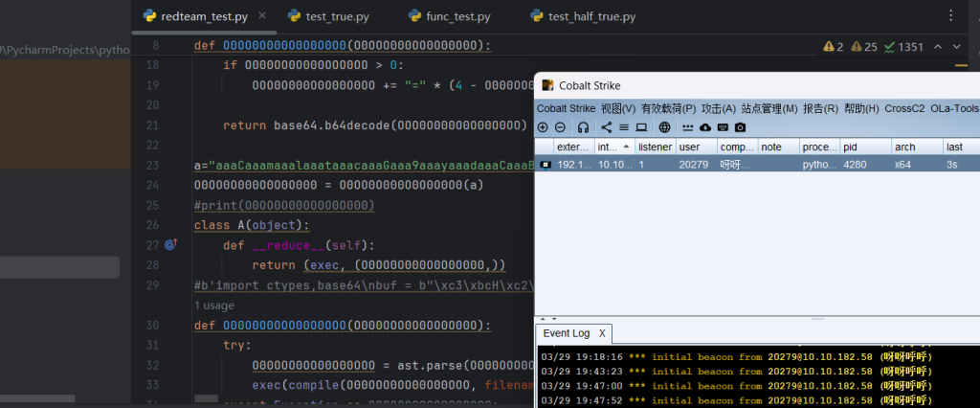
Task: Click the Connect plus icon in Cobalt Strike
Action: (543, 127)
